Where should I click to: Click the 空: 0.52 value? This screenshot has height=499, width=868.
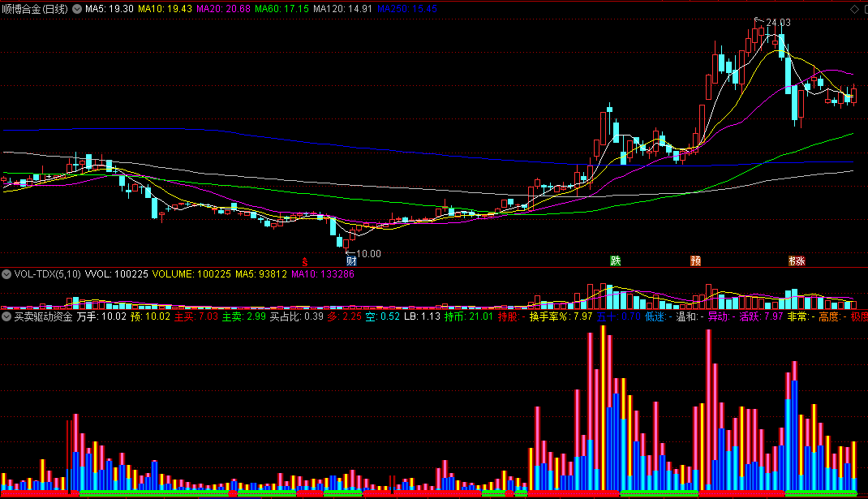pyautogui.click(x=383, y=316)
